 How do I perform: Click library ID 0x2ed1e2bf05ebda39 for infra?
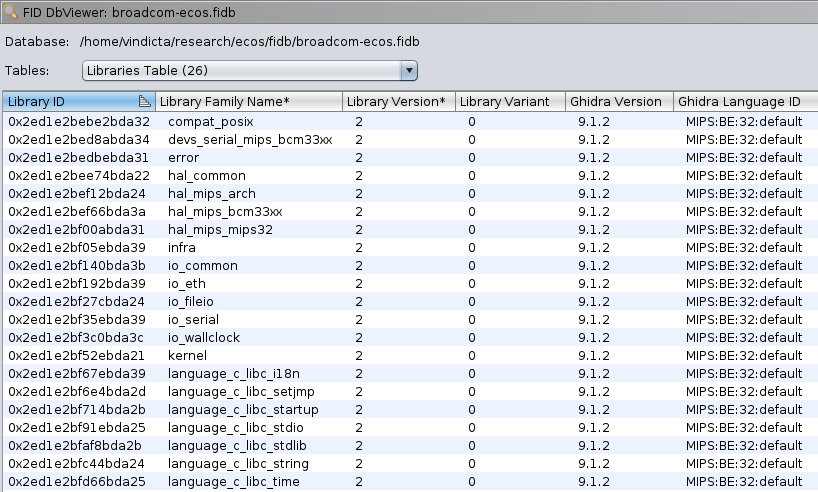point(77,247)
